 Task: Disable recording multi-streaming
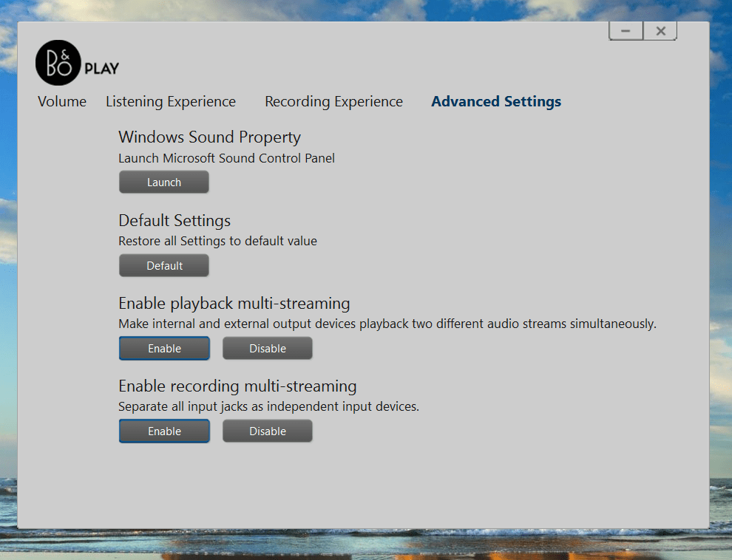tap(267, 431)
